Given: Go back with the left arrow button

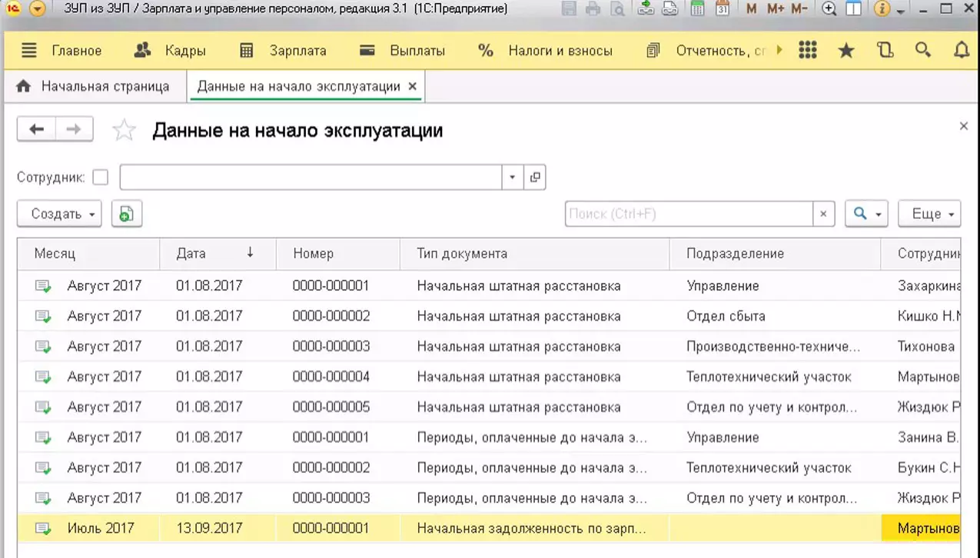Looking at the screenshot, I should [36, 129].
